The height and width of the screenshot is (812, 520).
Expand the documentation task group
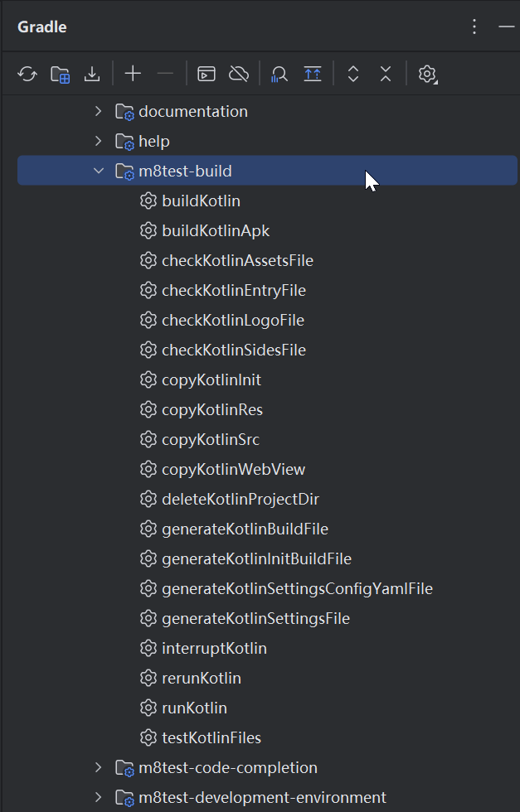tap(98, 111)
